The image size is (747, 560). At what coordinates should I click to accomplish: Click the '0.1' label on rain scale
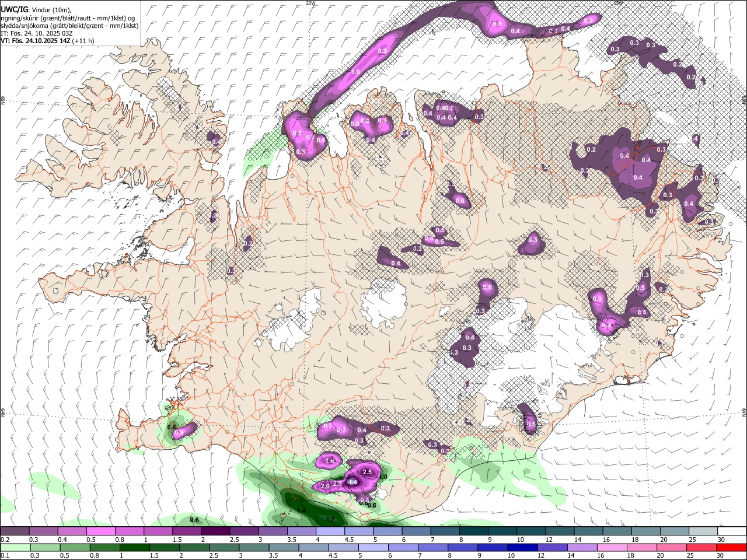click(x=4, y=555)
